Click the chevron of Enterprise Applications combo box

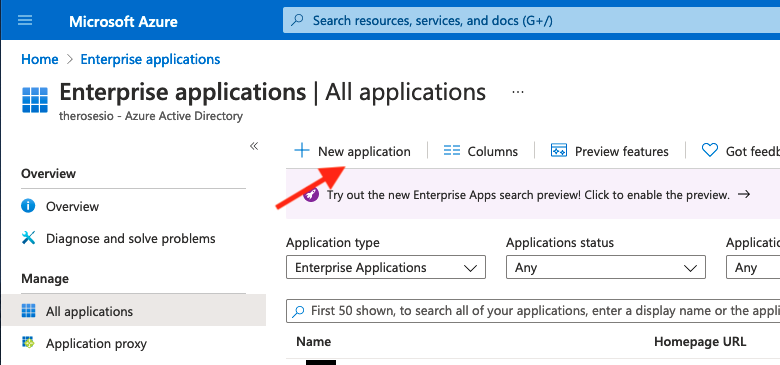click(470, 268)
